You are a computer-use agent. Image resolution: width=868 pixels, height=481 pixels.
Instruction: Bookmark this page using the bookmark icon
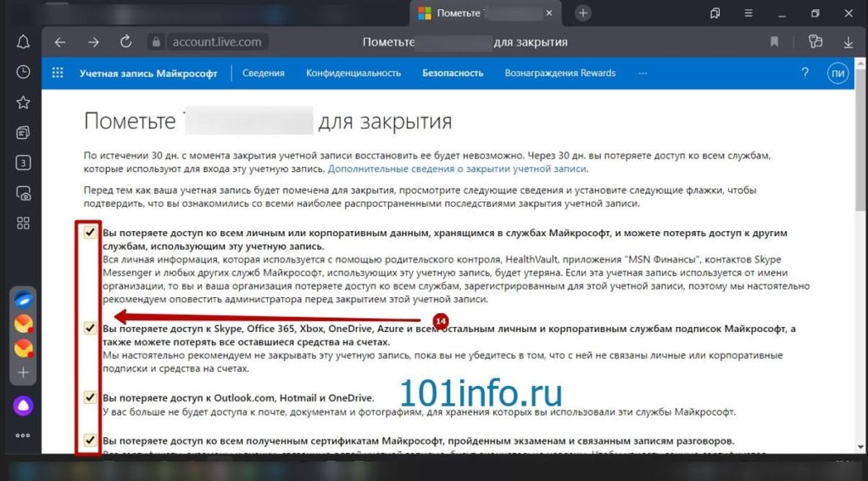pyautogui.click(x=775, y=42)
